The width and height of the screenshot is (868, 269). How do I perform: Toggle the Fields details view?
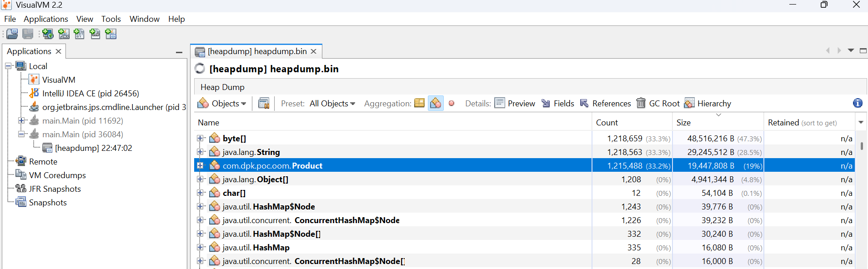tap(557, 104)
